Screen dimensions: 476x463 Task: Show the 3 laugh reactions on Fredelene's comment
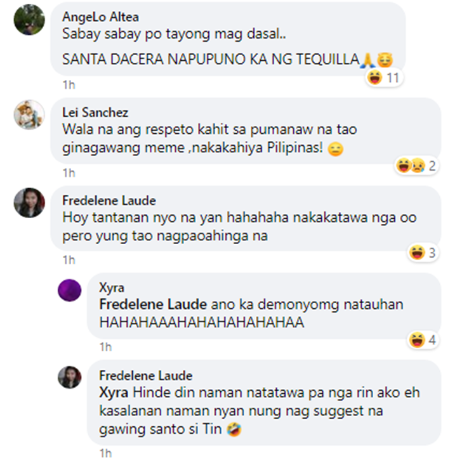[x=423, y=252]
